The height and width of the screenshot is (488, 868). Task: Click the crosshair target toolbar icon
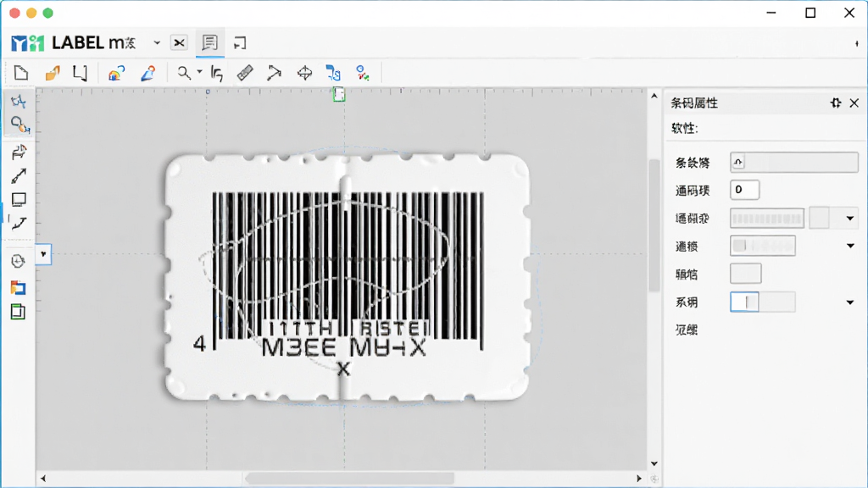304,73
